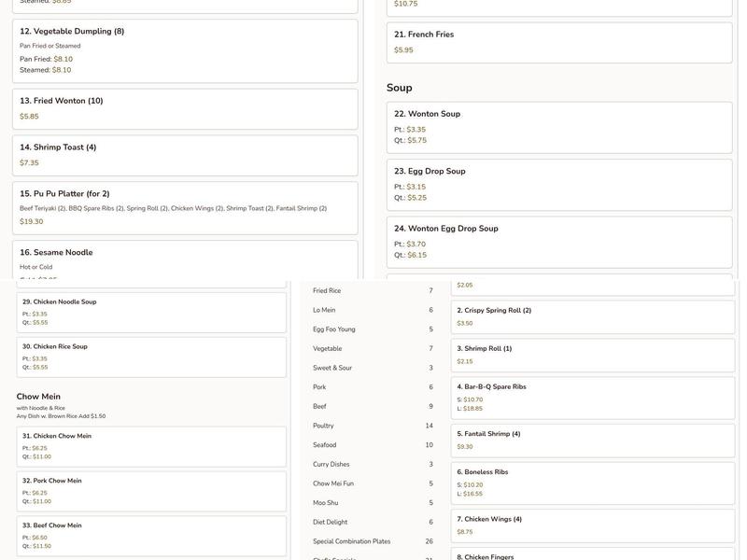Open the Vegetable Dumpling (8) menu item
This screenshot has width=747, height=560.
point(185,50)
